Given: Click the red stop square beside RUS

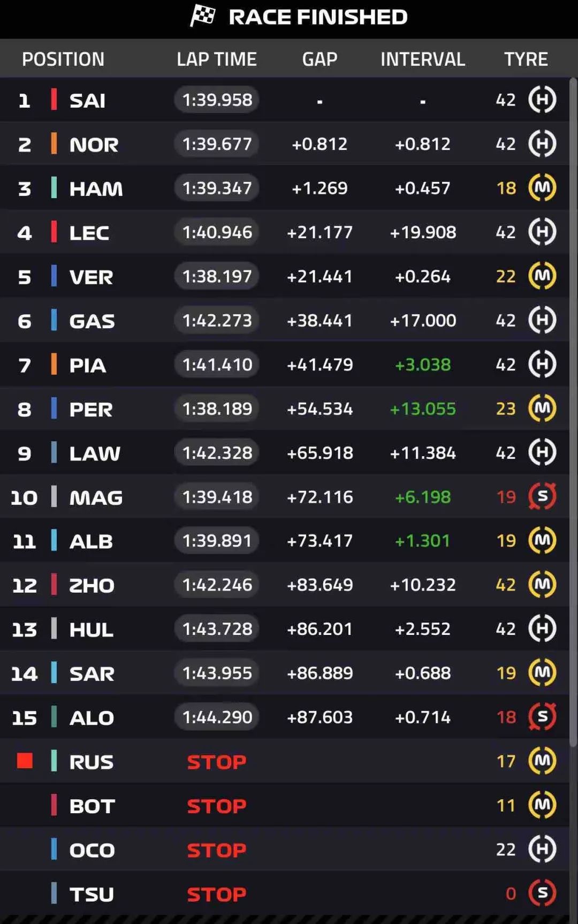Looking at the screenshot, I should pos(25,761).
